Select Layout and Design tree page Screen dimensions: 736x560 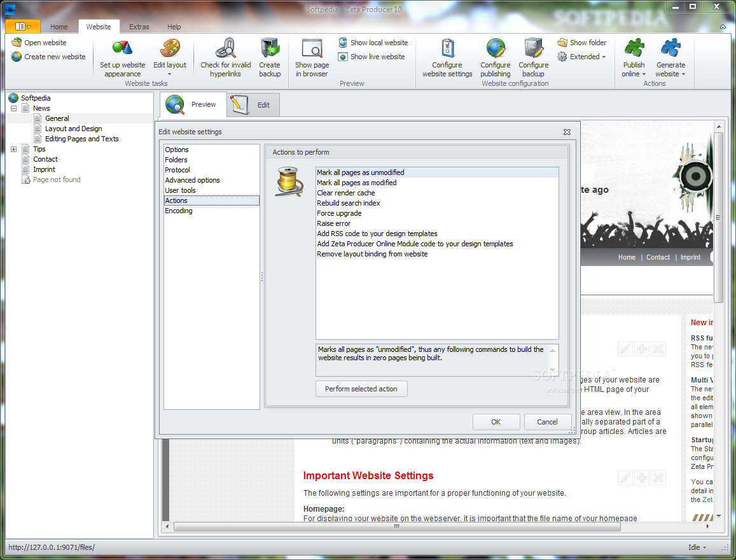[x=73, y=129]
